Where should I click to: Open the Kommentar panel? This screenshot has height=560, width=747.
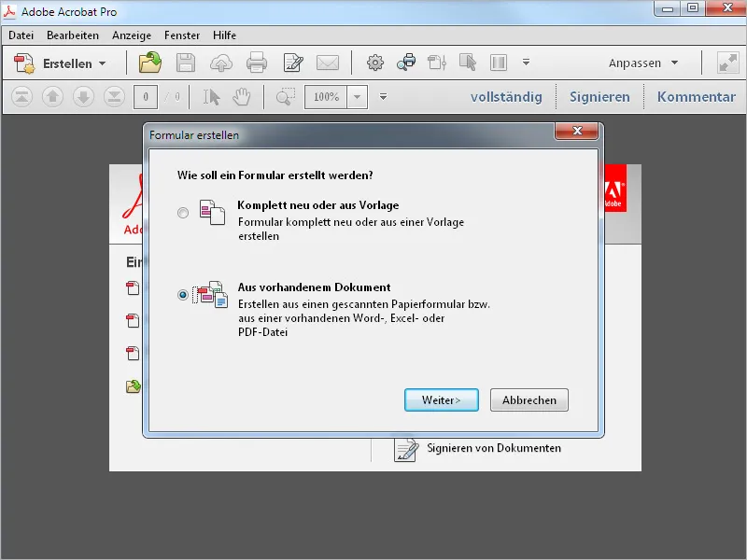coord(697,97)
